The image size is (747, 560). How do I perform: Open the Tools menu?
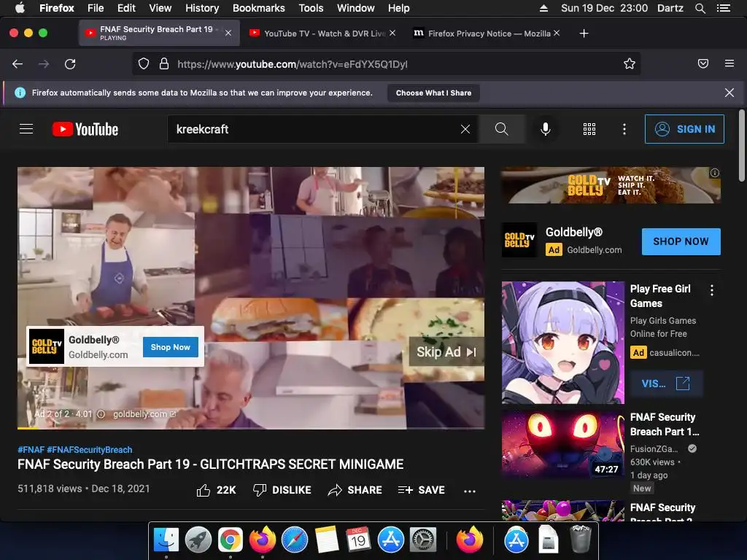click(x=311, y=8)
